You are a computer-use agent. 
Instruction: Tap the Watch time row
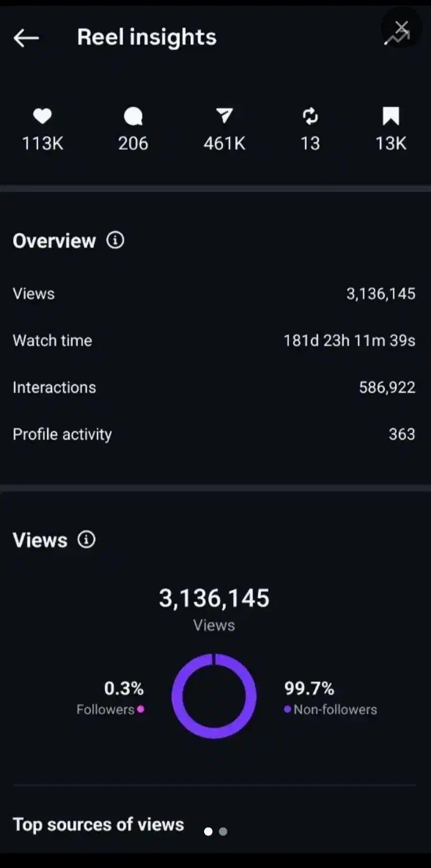[x=214, y=340]
